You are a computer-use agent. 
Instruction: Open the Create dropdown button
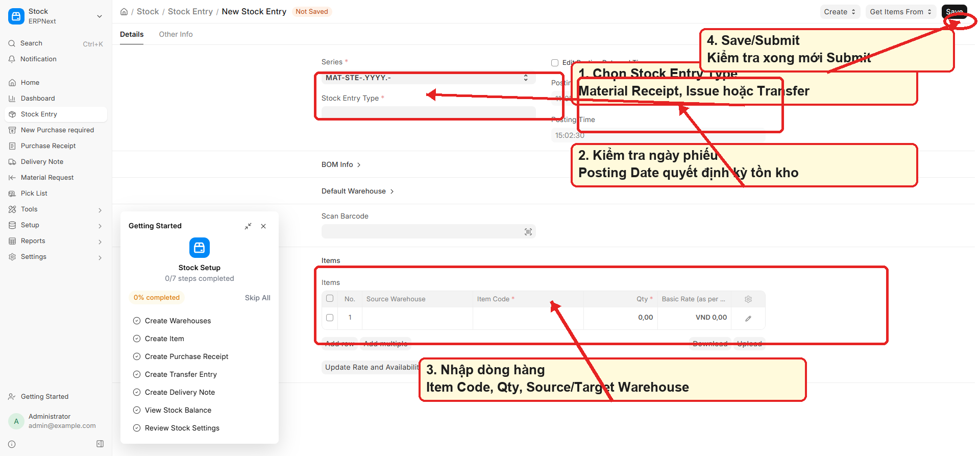[x=840, y=12]
